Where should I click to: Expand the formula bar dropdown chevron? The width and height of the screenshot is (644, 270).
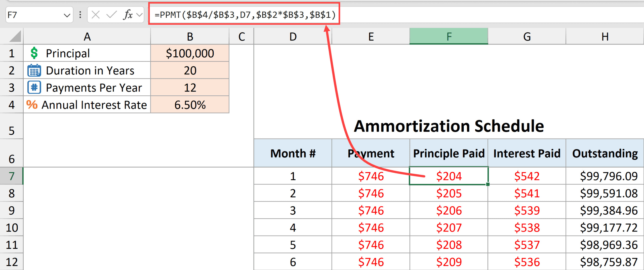tap(139, 15)
